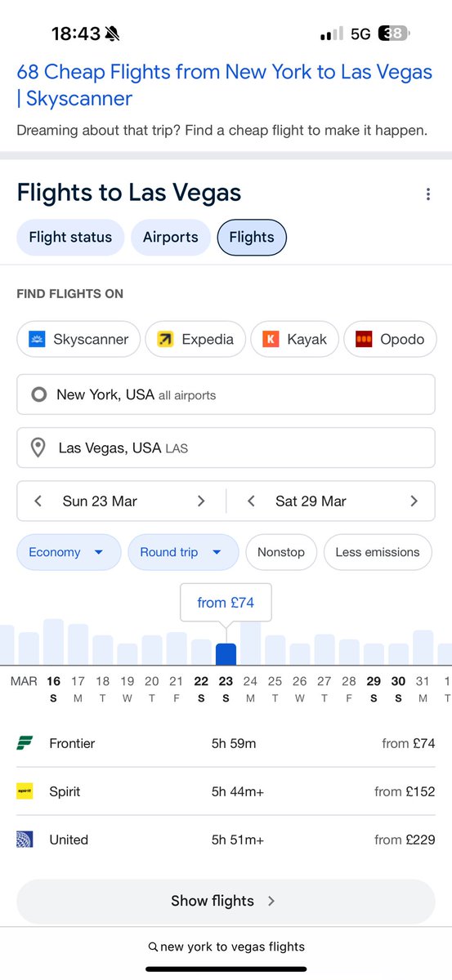Viewport: 452px width, 980px height.
Task: Search flights on Skyscanner chip
Action: [x=78, y=339]
